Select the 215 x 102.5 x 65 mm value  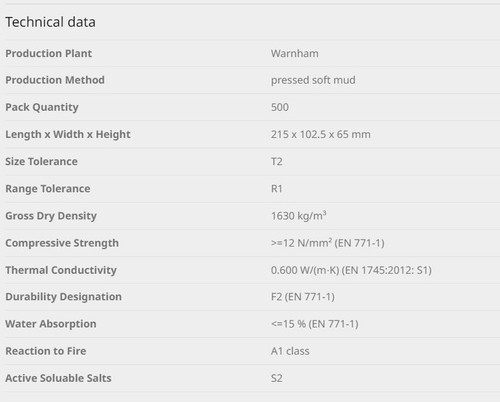[x=321, y=134]
